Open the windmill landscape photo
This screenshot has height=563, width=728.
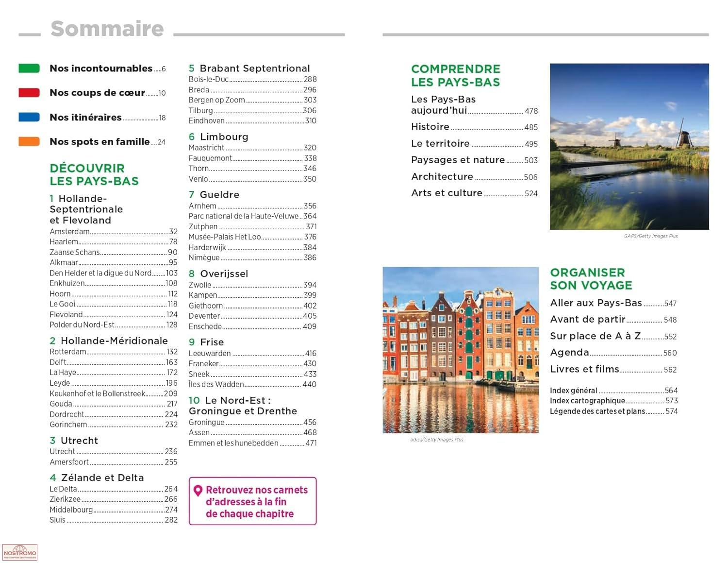(x=629, y=146)
